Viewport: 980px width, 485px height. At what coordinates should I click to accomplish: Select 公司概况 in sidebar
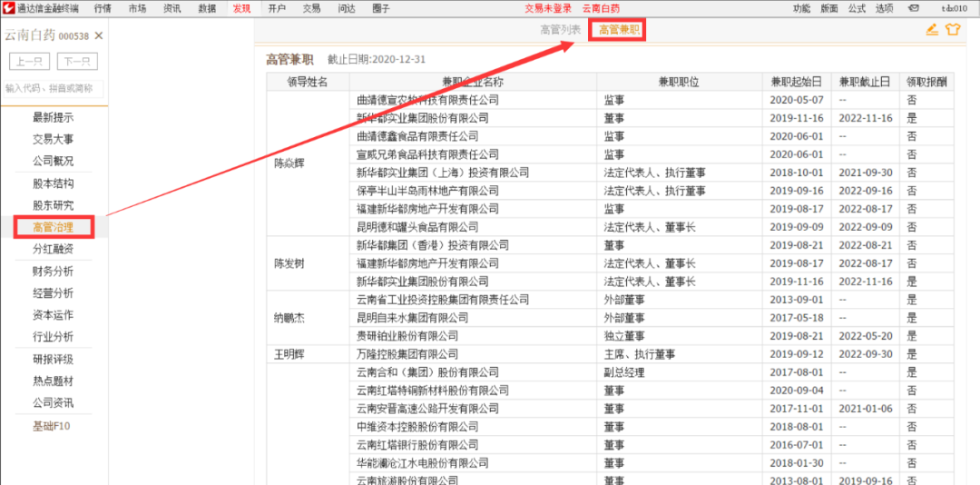click(54, 161)
